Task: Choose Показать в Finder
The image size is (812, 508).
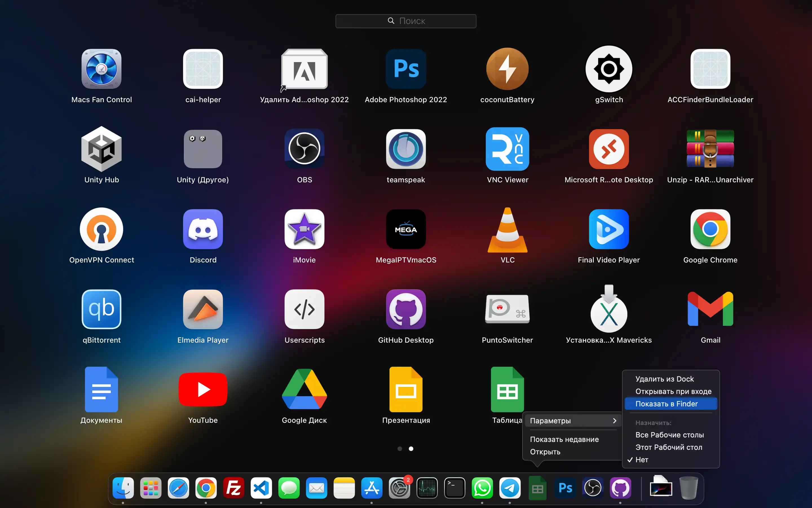Action: [x=671, y=404]
